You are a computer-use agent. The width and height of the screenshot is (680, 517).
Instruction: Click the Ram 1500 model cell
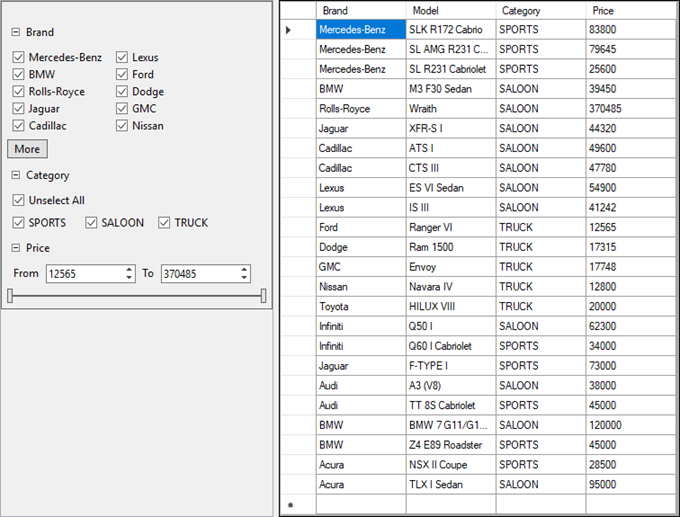[451, 247]
